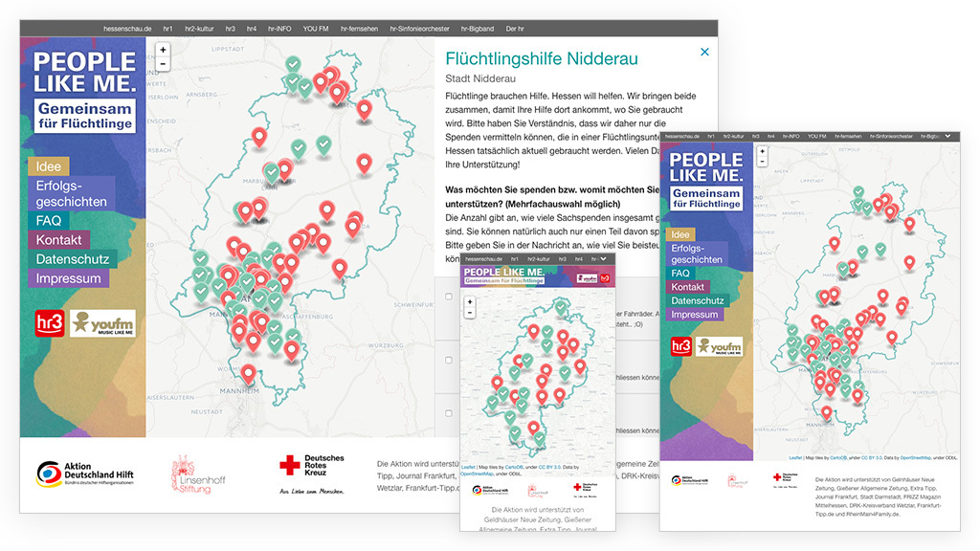
Task: Tick the third checkbox in the donation list
Action: 449,413
